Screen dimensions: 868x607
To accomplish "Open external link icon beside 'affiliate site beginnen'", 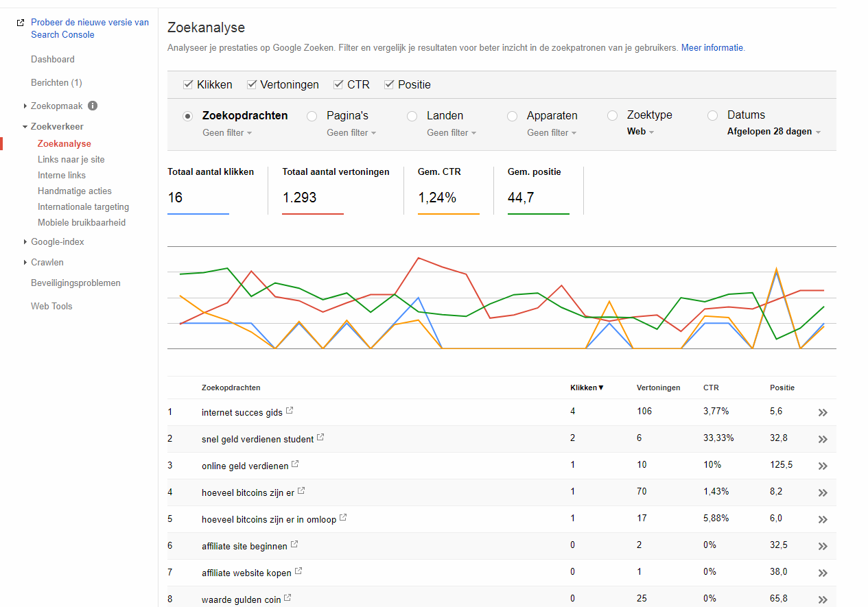I will (294, 545).
